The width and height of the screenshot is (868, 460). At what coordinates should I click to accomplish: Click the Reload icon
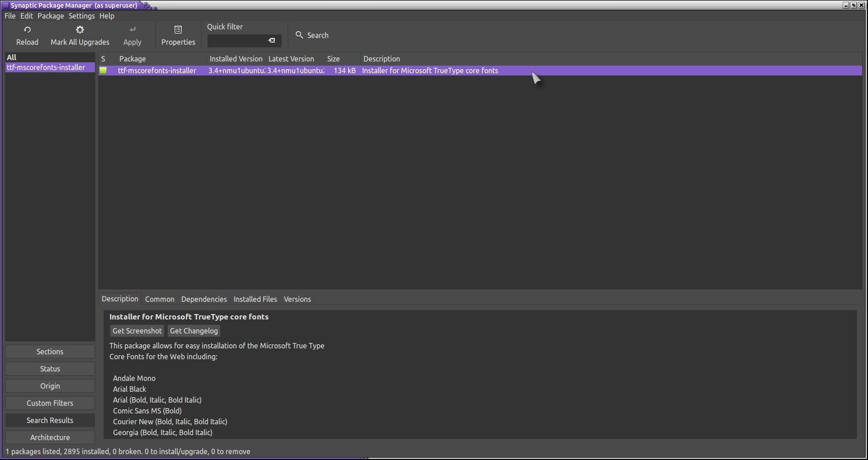[27, 30]
